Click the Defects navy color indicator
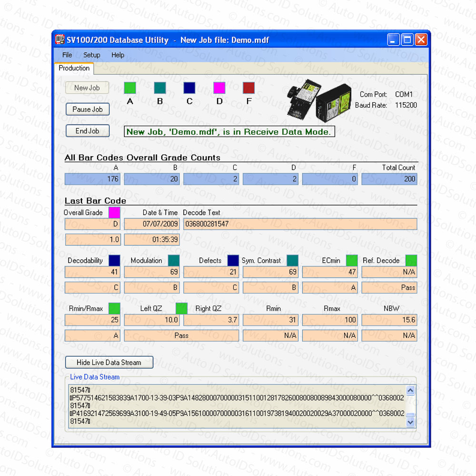The width and height of the screenshot is (476, 476). 233,260
